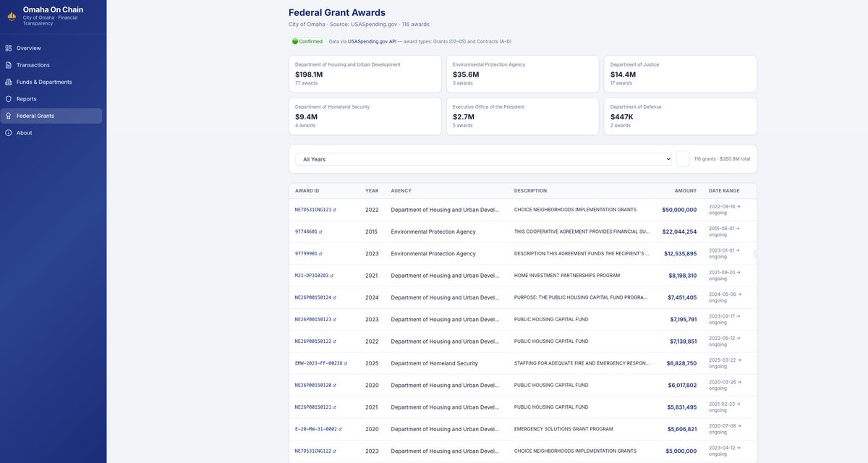Click external-link icon beside NE26P00150121
The height and width of the screenshot is (463, 868).
coord(335,407)
